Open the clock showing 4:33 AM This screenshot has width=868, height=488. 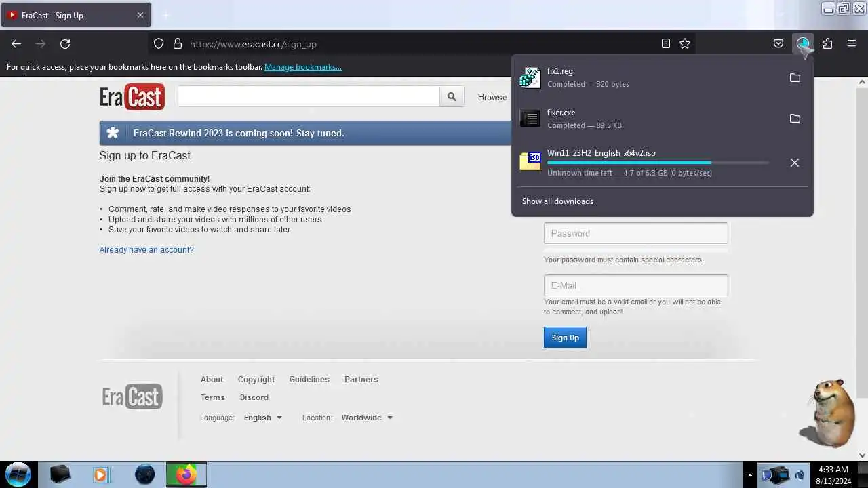[833, 474]
